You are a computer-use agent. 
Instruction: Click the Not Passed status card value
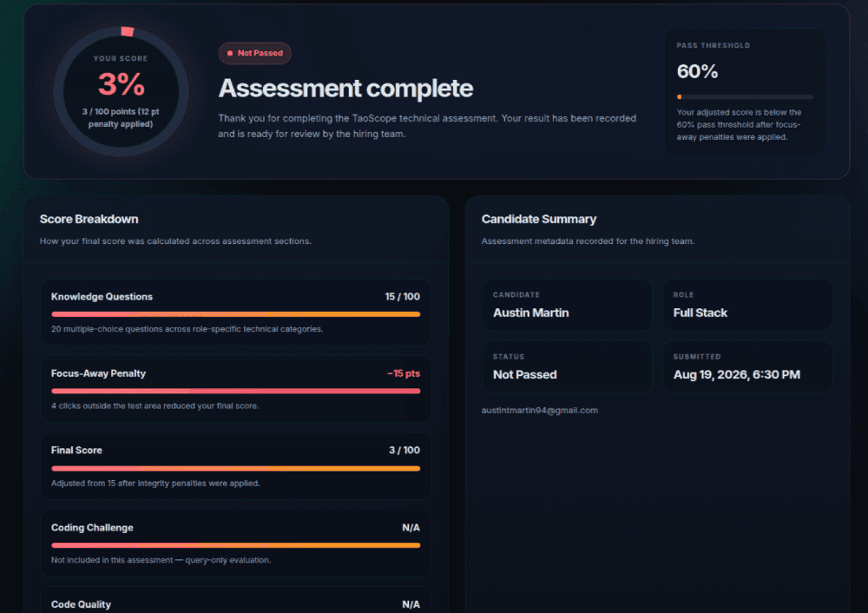pos(525,375)
